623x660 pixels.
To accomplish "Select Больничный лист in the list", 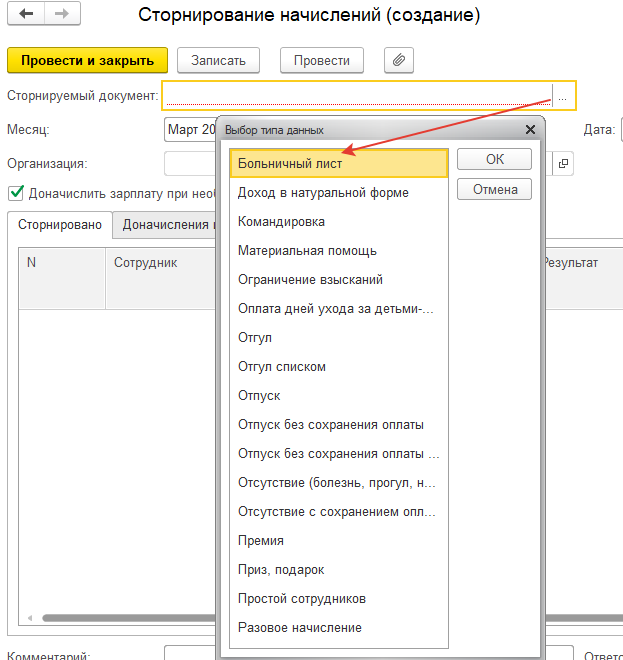I will coord(339,163).
